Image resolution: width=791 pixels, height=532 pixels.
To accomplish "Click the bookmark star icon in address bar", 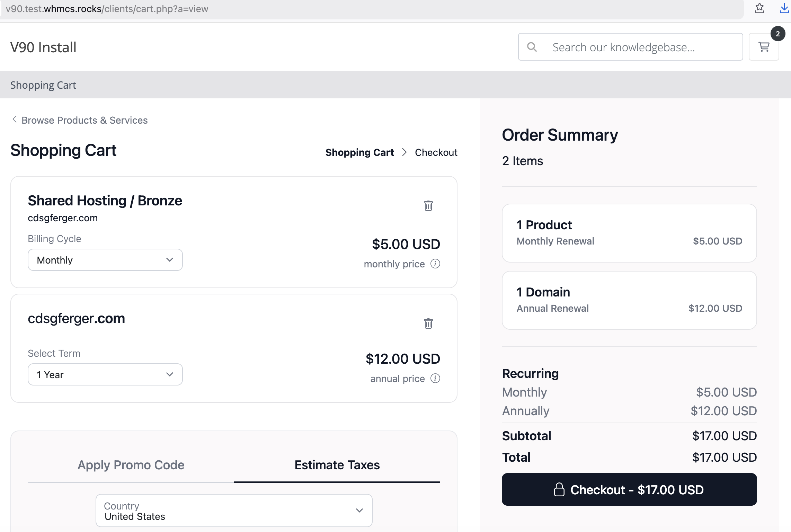I will [x=759, y=8].
